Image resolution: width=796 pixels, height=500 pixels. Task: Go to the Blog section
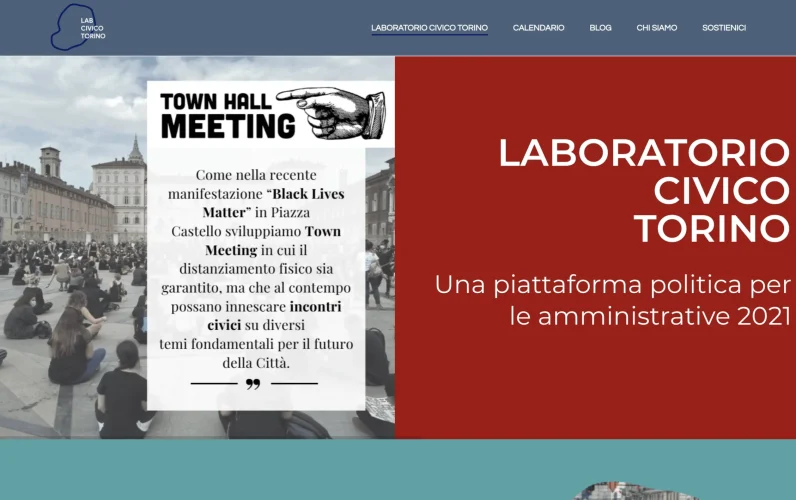click(601, 28)
